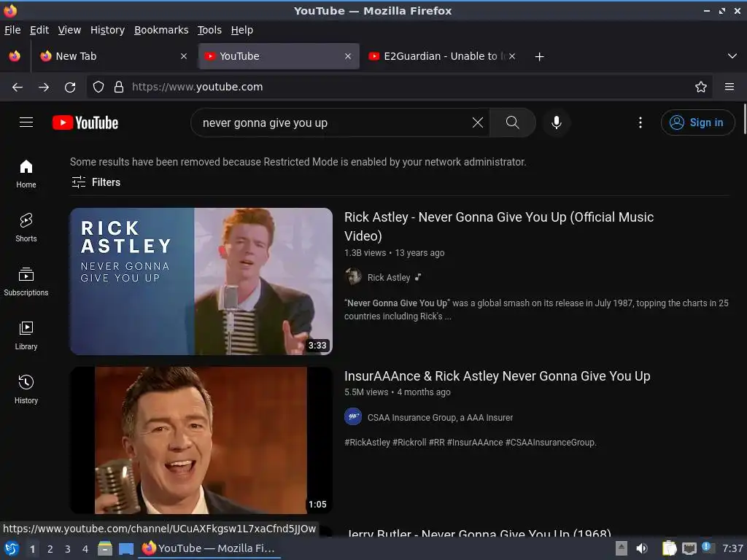Open CSAA Insurance Group channel name
The image size is (747, 560).
[440, 418]
